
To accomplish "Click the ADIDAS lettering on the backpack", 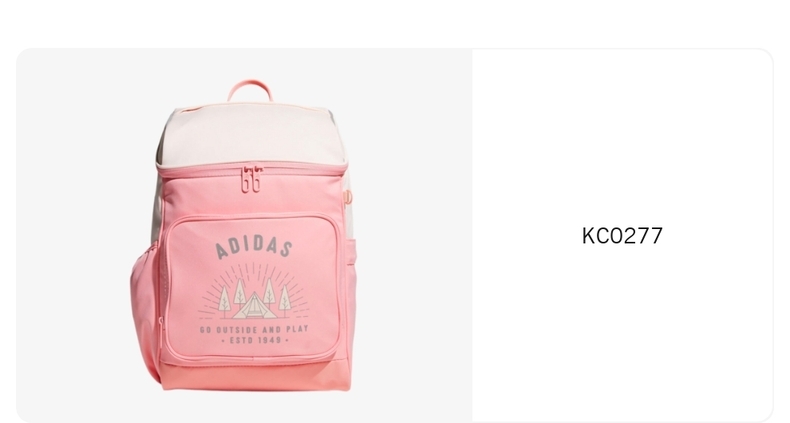I will click(254, 247).
